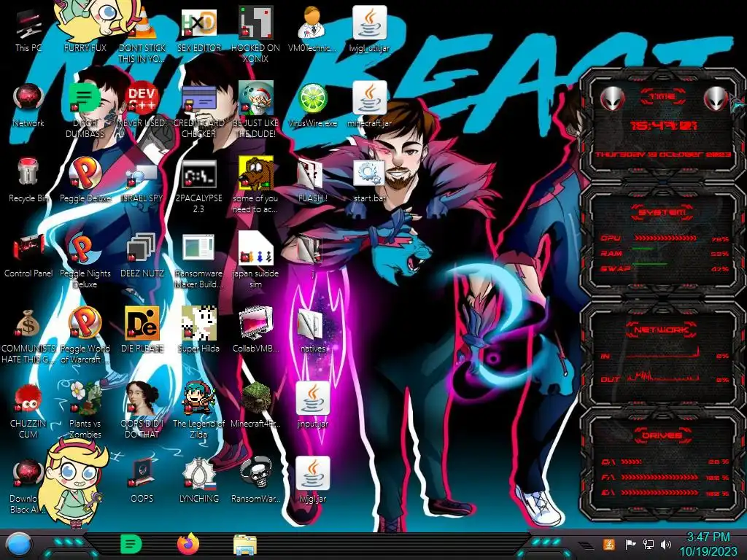Open the Action Center flag icon
Image resolution: width=747 pixels, height=560 pixels.
[x=631, y=544]
